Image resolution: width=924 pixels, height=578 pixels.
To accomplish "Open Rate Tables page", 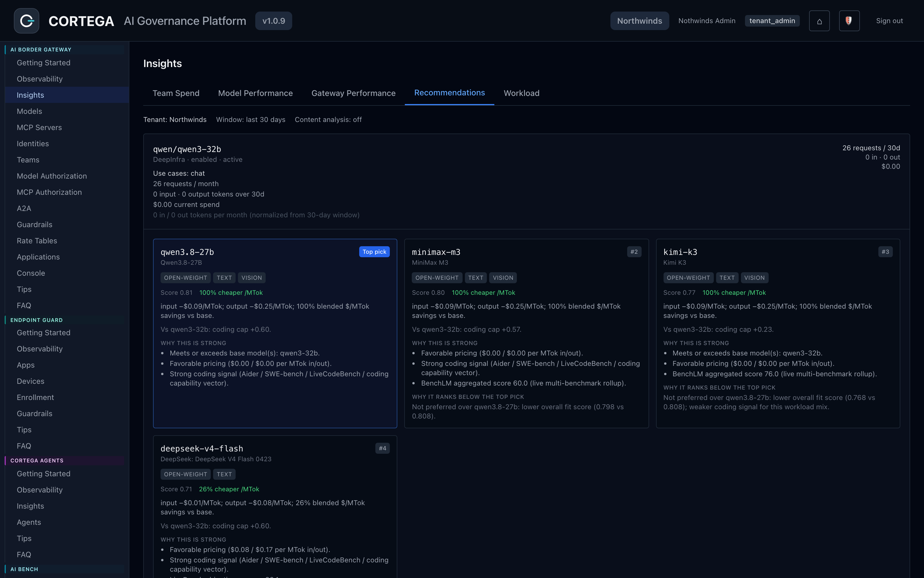I will (x=67, y=241).
